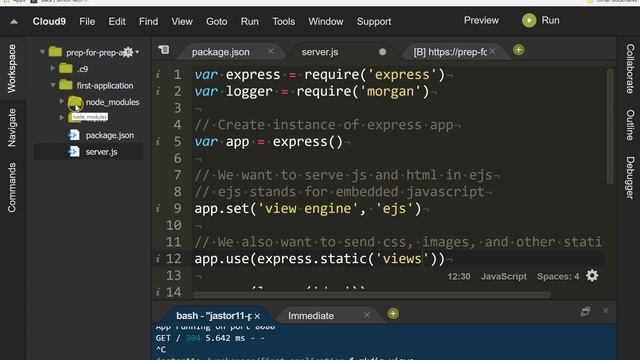Screen dimensions: 640x360
Task: Close the console panel
Action: (605, 311)
